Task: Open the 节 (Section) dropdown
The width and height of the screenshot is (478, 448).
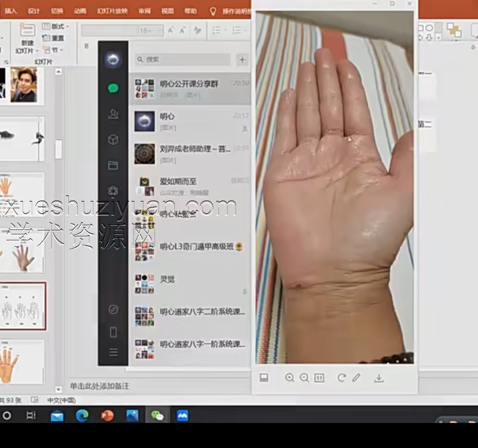Action: point(56,50)
